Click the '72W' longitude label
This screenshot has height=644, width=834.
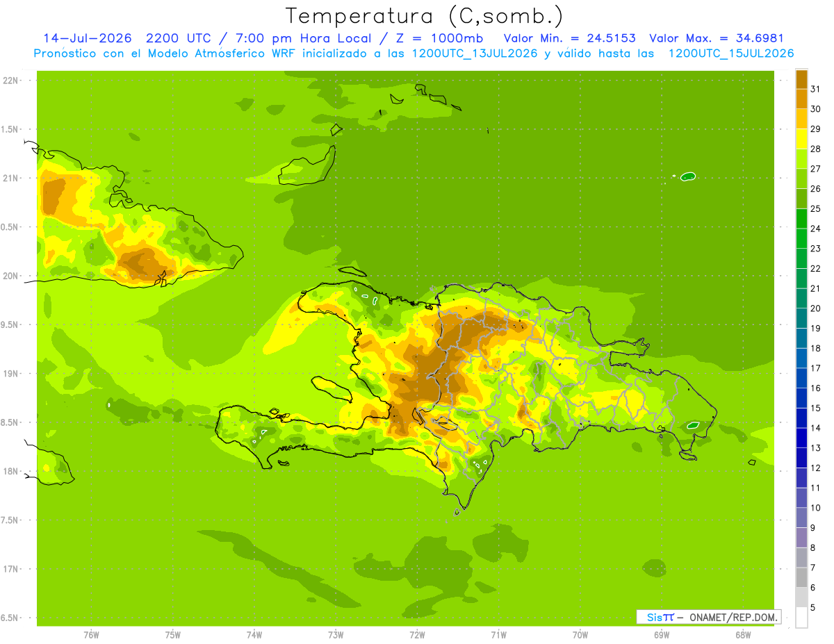417,634
